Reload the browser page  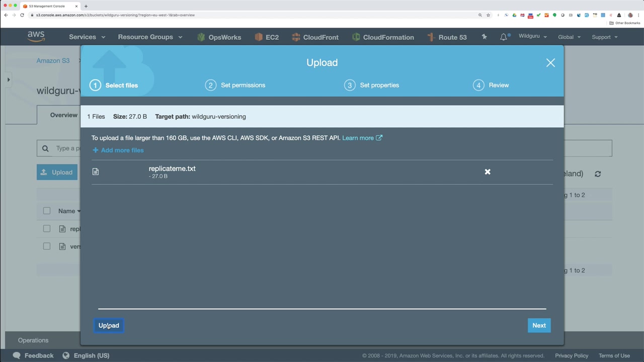tap(22, 15)
